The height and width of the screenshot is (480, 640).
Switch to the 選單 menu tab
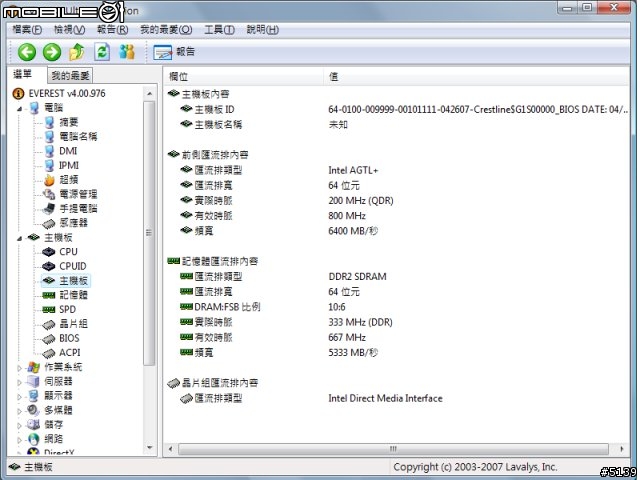23,74
